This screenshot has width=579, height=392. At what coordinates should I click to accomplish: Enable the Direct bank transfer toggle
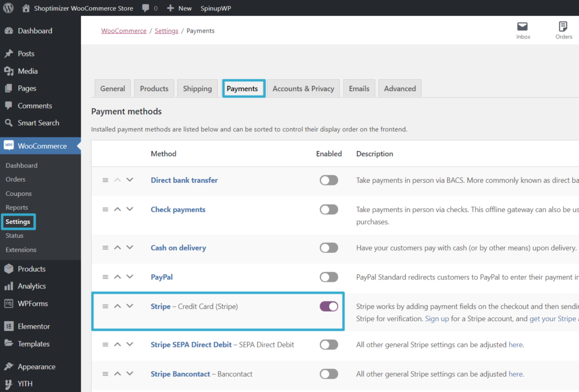(x=329, y=180)
